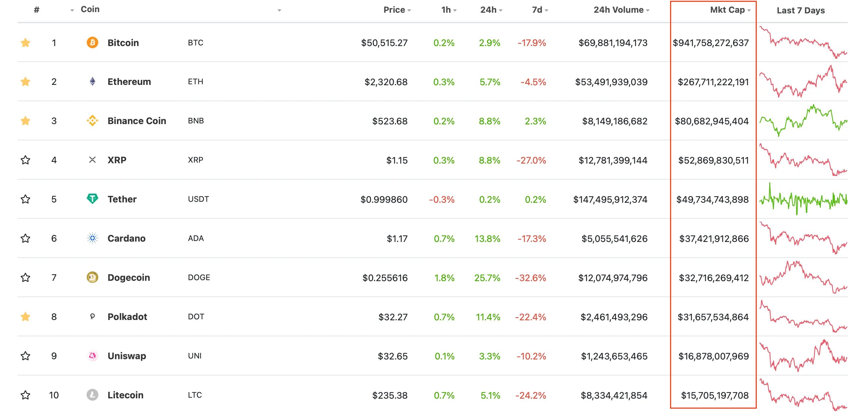Star Cardano as a favorite
The height and width of the screenshot is (414, 868).
pos(25,238)
